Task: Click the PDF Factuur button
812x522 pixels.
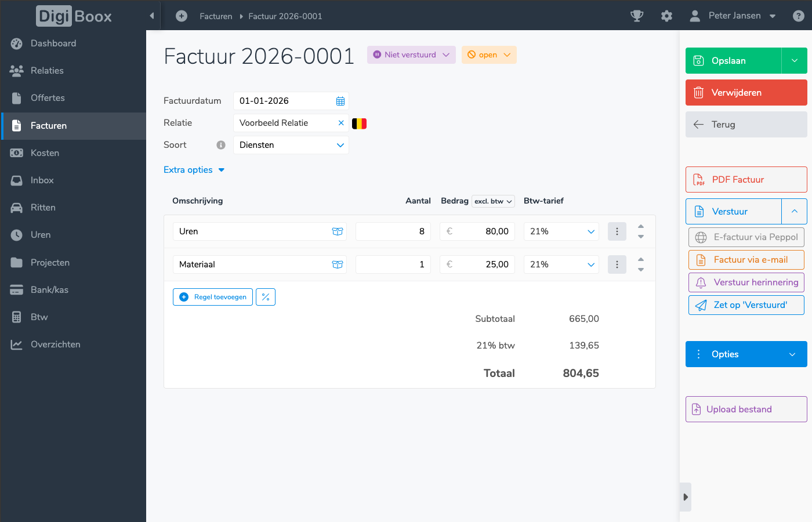Action: point(746,180)
